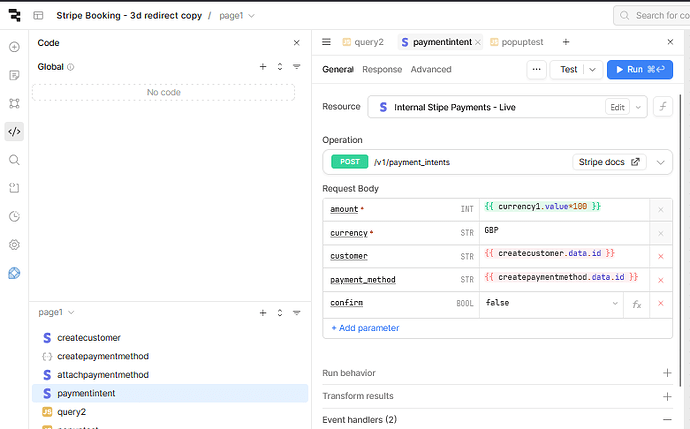
Task: Click Add parameter link
Action: (365, 327)
